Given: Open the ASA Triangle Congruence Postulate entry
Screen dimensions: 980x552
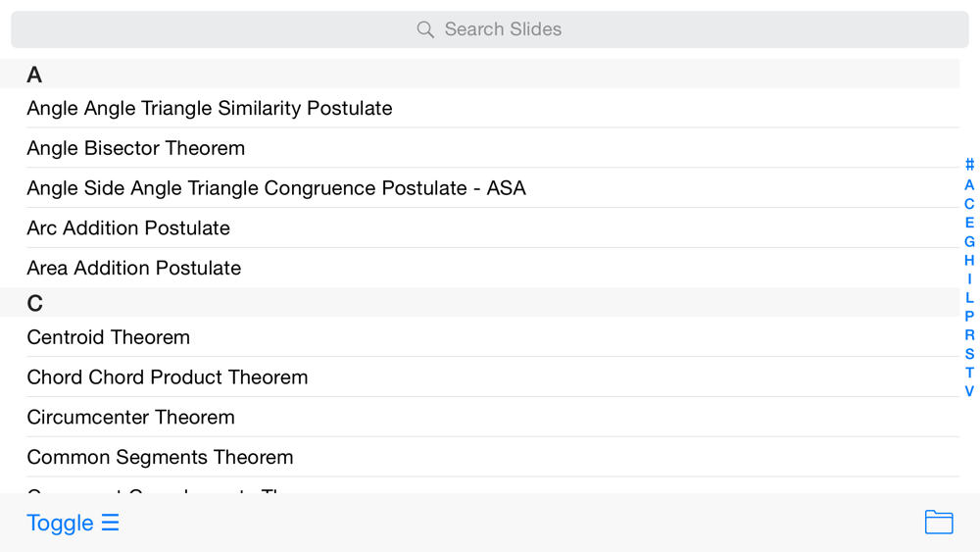Looking at the screenshot, I should (276, 188).
